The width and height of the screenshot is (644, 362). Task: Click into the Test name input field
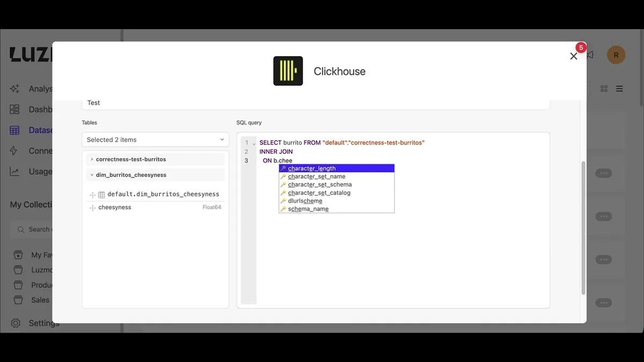316,103
